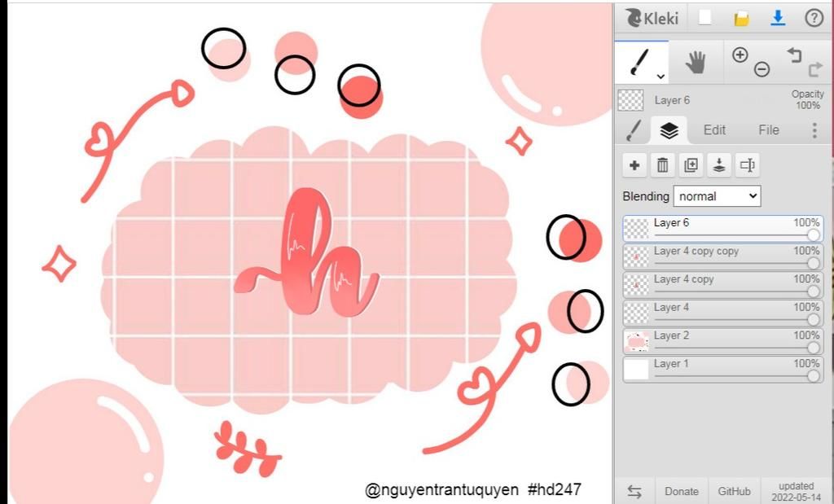Select the brush tool
Screen dimensions: 834x504
641,62
